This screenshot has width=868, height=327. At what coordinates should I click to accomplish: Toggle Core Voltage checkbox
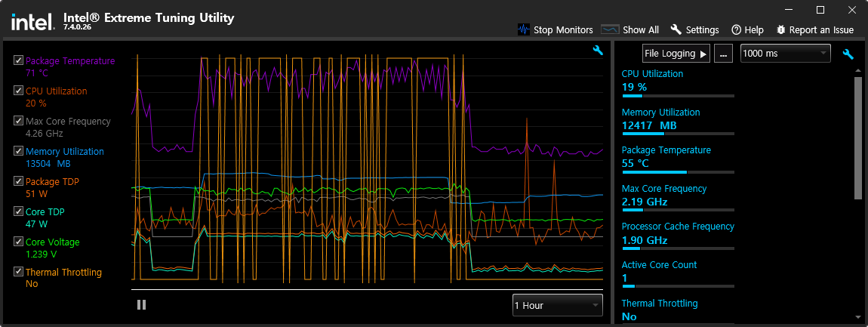pyautogui.click(x=18, y=242)
